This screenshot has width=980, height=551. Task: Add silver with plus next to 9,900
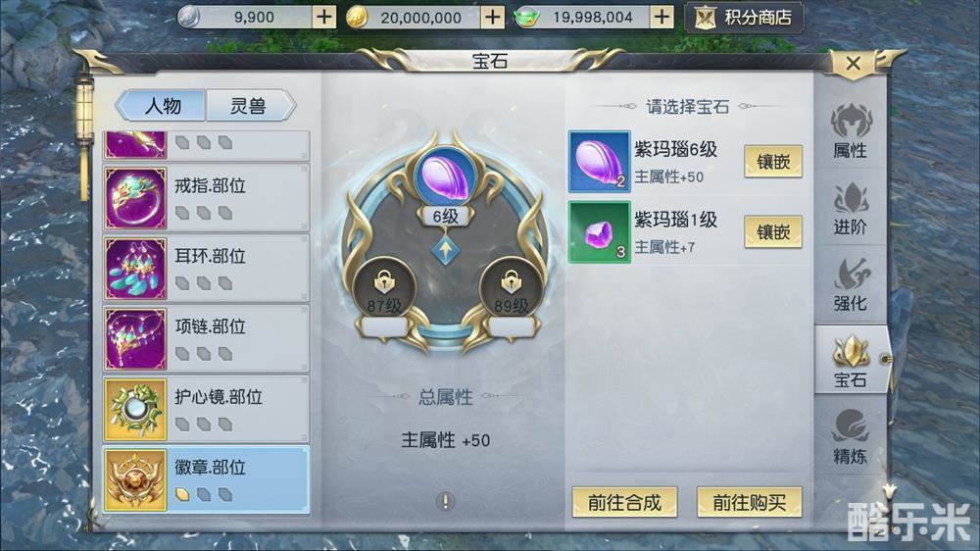pyautogui.click(x=323, y=17)
